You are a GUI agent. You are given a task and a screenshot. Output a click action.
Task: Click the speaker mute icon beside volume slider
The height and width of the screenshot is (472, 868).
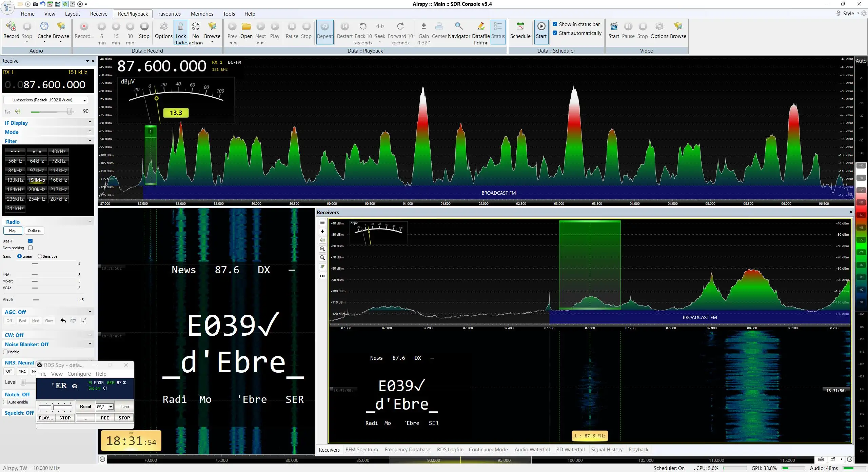click(18, 111)
